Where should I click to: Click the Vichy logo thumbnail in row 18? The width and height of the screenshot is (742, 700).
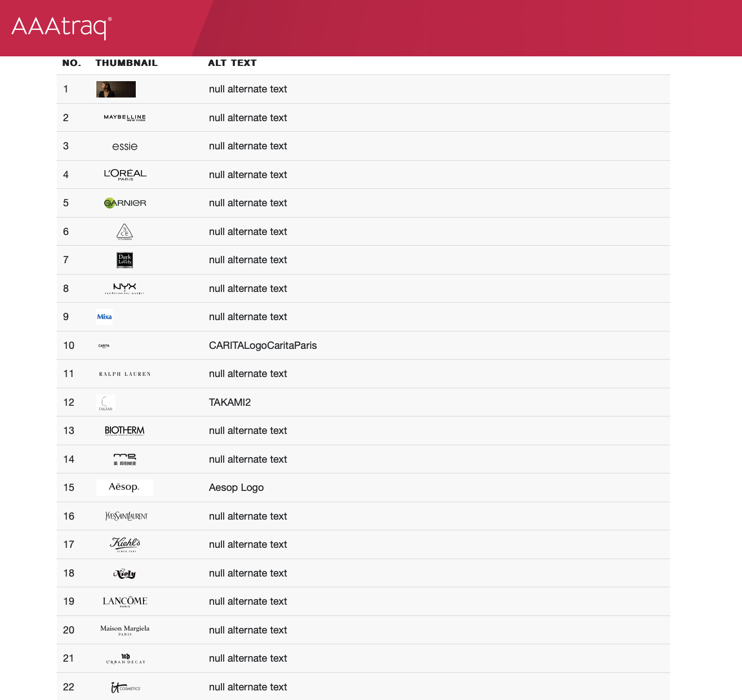125,573
